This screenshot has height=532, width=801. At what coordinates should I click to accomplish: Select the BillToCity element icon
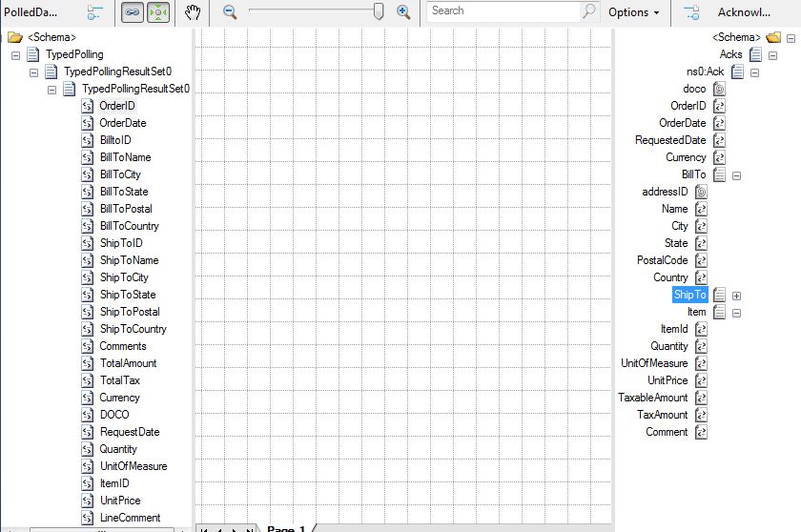tap(88, 174)
